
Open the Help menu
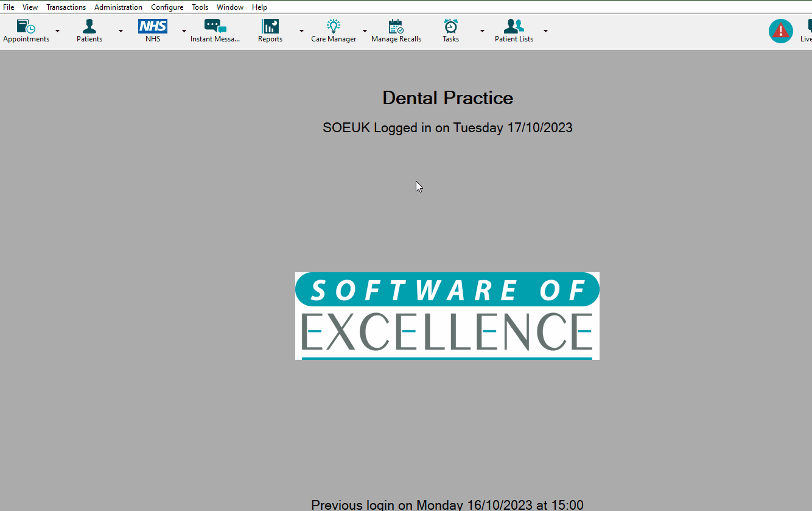tap(259, 7)
